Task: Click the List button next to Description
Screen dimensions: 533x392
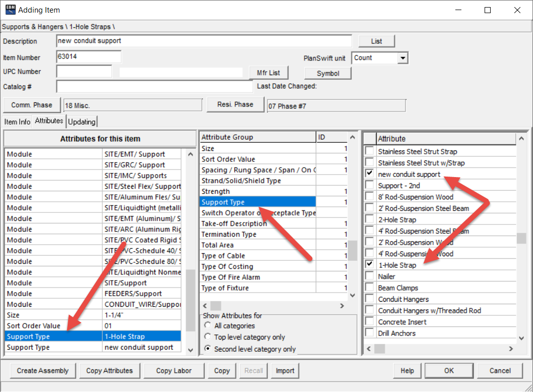Action: coord(376,41)
